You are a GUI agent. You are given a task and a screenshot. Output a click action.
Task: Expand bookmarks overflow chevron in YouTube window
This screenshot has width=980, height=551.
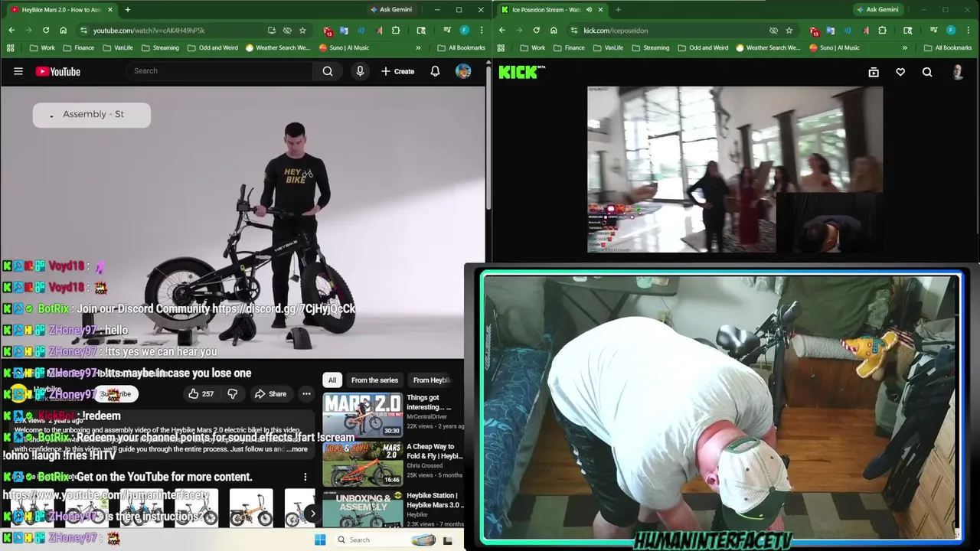(x=418, y=47)
